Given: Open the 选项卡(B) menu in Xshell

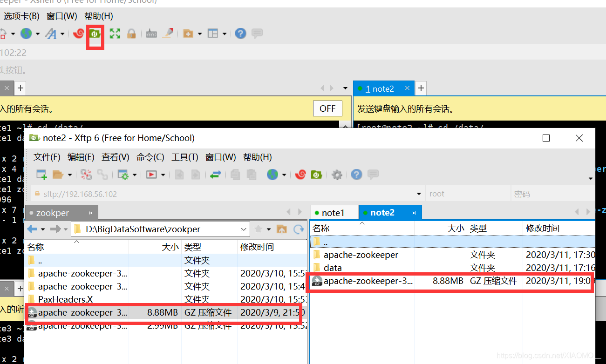Looking at the screenshot, I should click(21, 16).
